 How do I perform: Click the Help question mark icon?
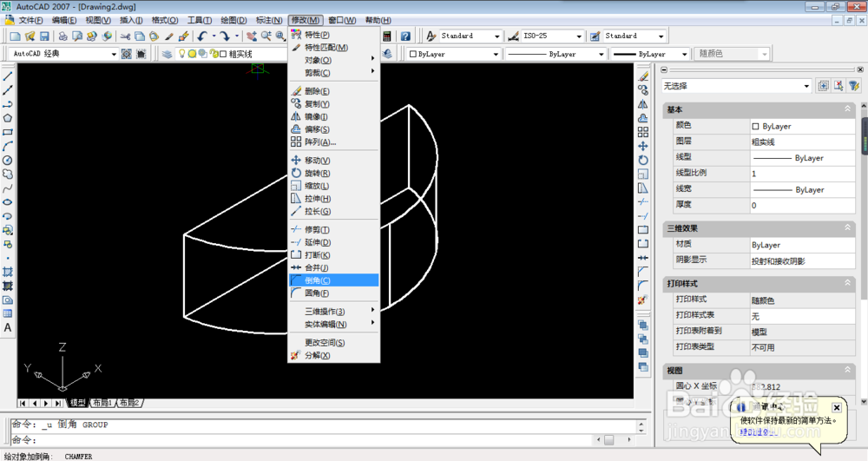[405, 36]
